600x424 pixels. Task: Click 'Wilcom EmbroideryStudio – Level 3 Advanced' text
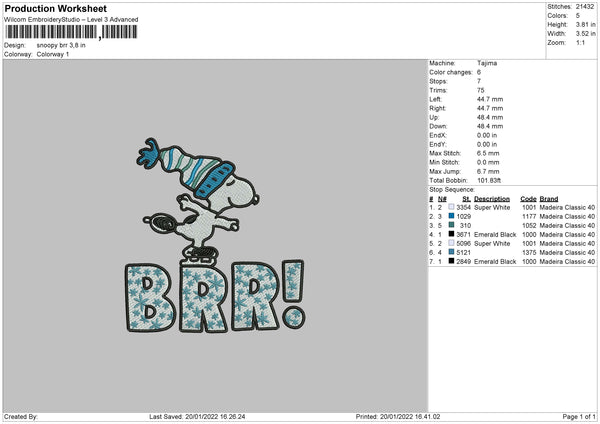pos(71,20)
